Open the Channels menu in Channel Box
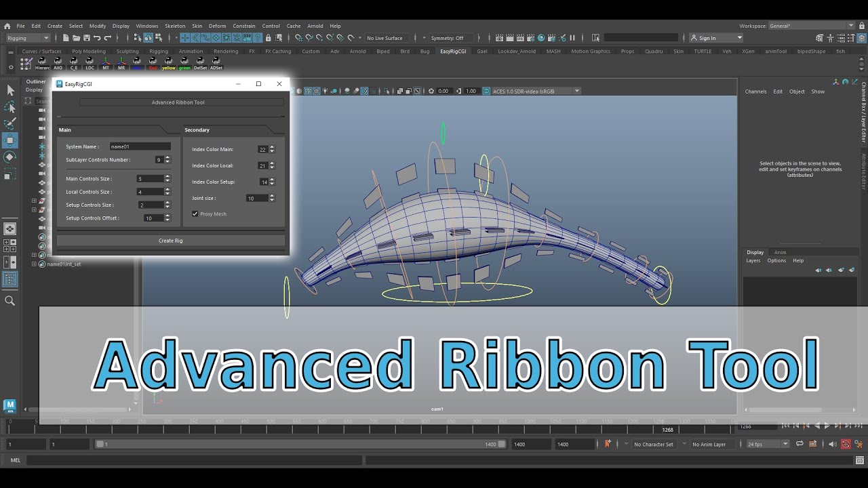The image size is (868, 488). point(755,91)
